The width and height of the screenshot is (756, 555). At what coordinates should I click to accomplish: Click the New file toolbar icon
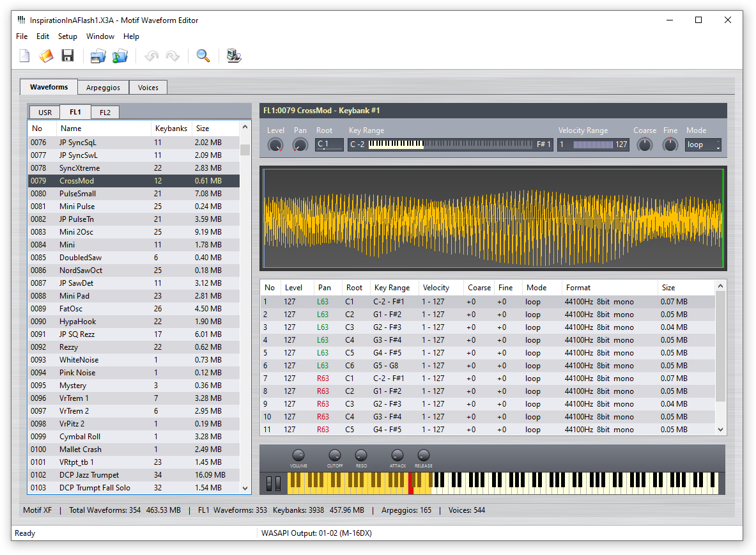pyautogui.click(x=24, y=56)
